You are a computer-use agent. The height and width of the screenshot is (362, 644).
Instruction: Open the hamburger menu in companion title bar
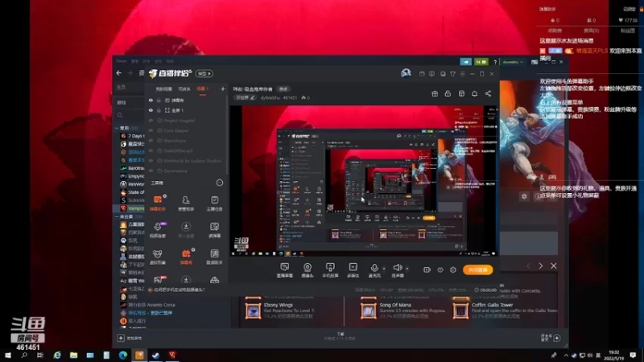point(462,74)
